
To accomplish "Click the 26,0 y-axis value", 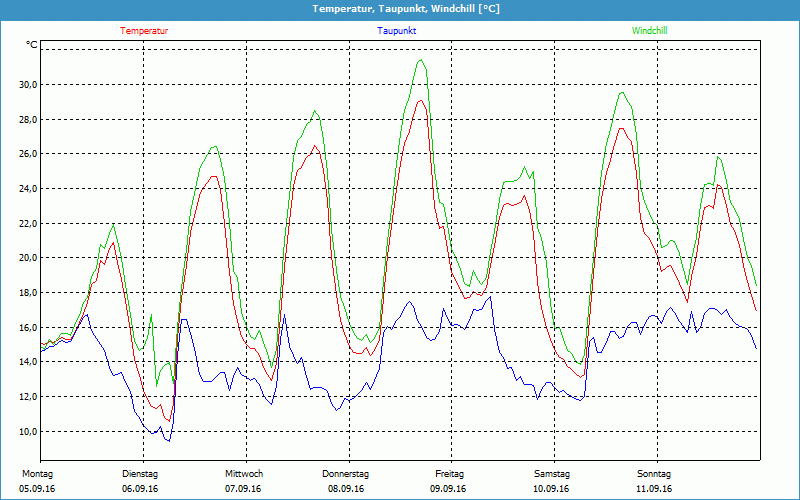I will point(28,154).
